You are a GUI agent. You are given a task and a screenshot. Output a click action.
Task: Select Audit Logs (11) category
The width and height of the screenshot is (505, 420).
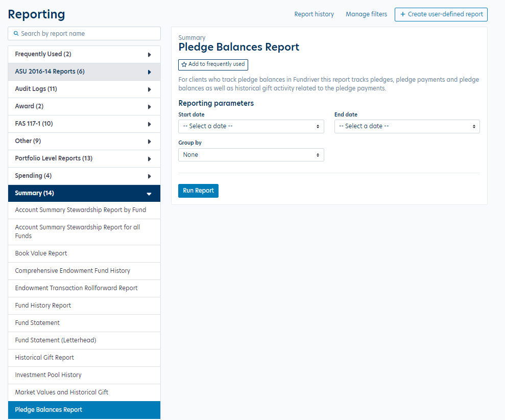tap(84, 89)
